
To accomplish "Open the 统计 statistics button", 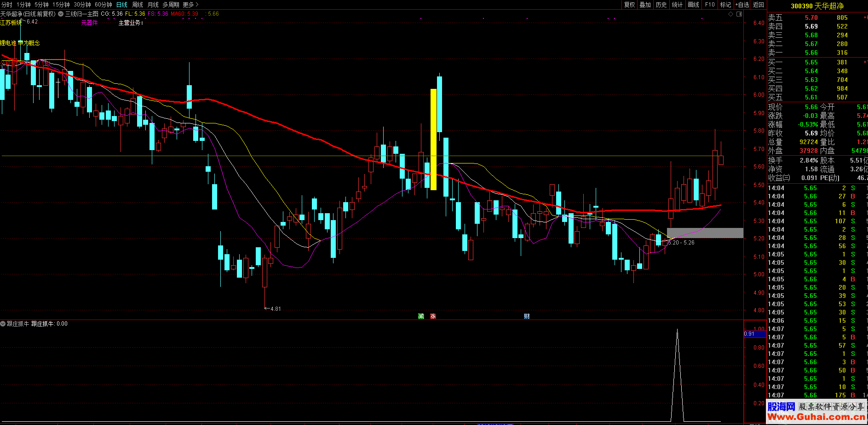I will [677, 5].
